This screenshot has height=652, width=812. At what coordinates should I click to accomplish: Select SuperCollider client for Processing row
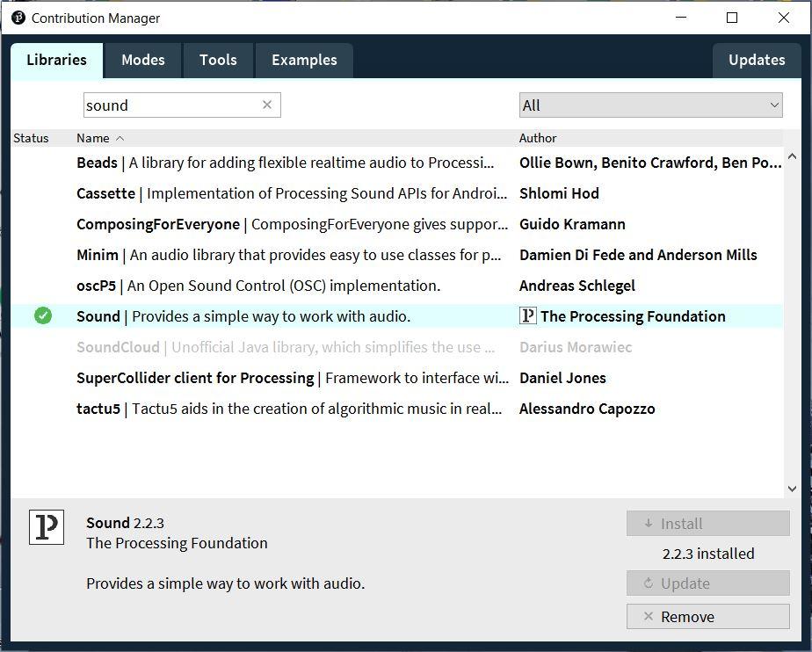(396, 378)
